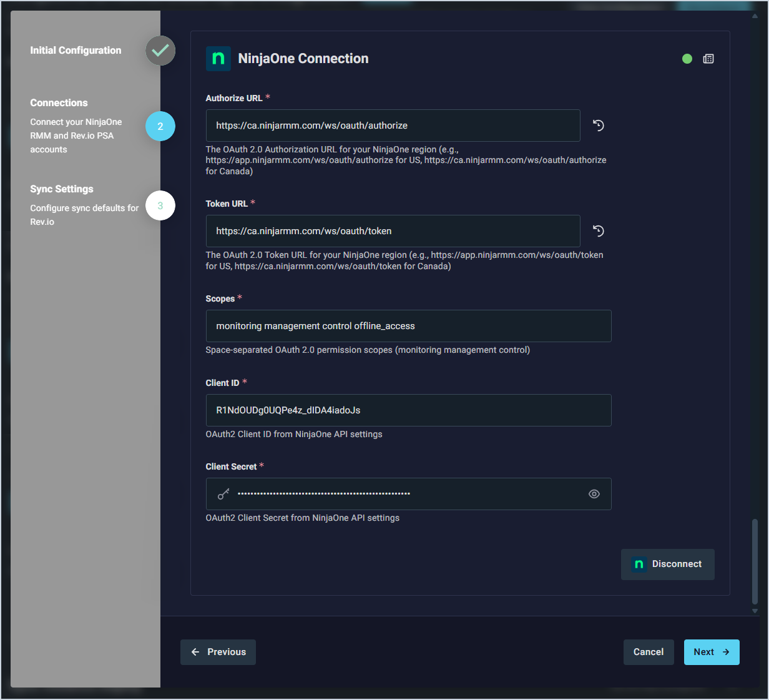The height and width of the screenshot is (700, 769).
Task: Click the Client Secret label
Action: pyautogui.click(x=231, y=466)
